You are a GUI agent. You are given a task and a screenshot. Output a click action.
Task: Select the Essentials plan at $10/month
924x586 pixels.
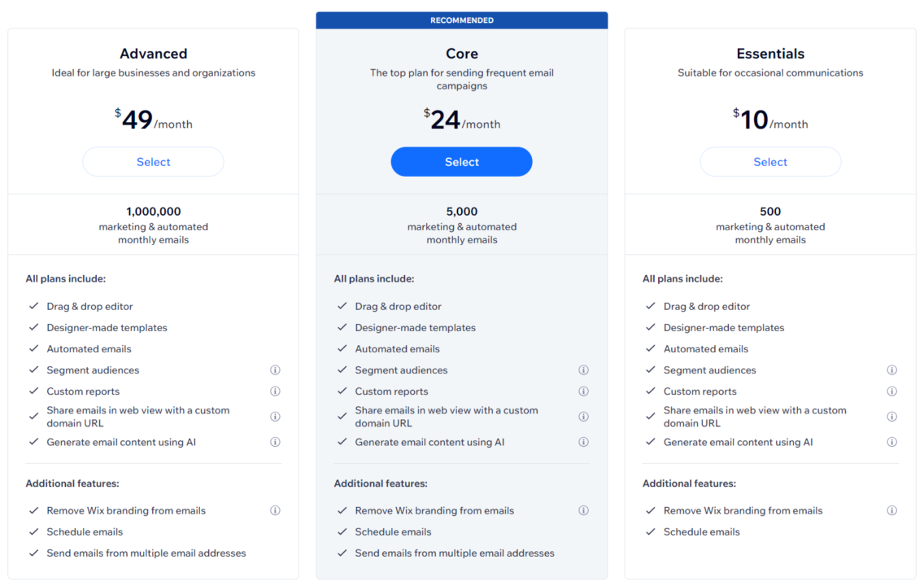click(x=769, y=162)
